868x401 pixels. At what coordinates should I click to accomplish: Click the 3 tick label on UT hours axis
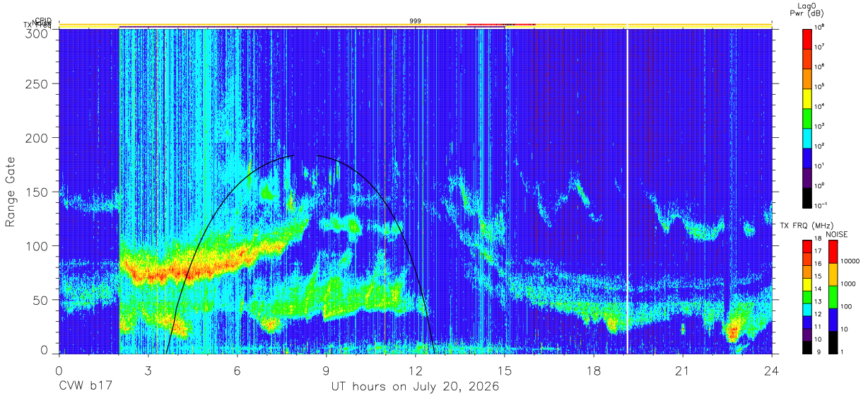click(x=148, y=371)
